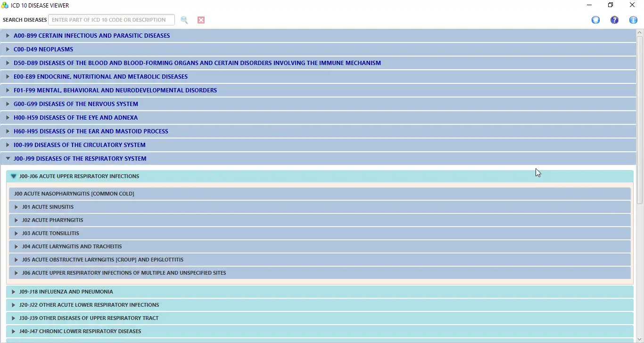This screenshot has width=644, height=343.
Task: Open the light-blue info icon
Action: click(633, 20)
